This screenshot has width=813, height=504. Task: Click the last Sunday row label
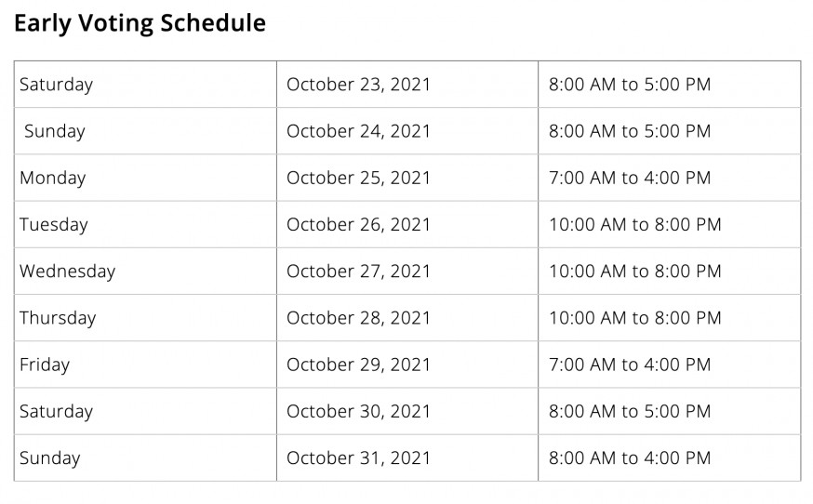coord(145,458)
